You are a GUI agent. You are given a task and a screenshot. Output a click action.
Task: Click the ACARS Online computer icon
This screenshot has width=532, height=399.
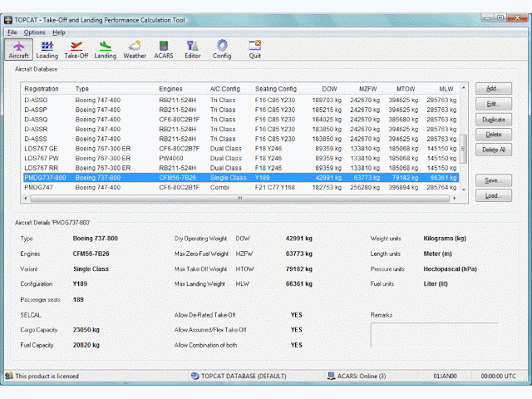coord(331,376)
